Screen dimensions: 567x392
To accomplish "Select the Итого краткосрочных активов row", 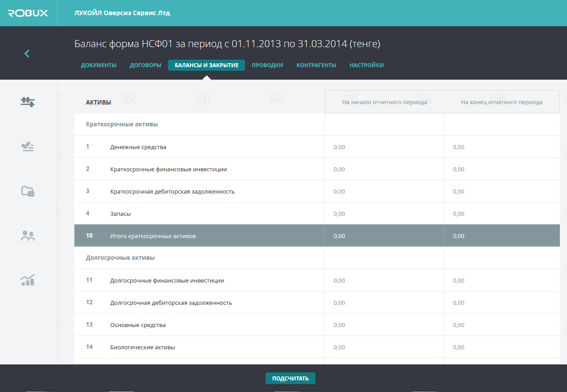I will pos(153,236).
